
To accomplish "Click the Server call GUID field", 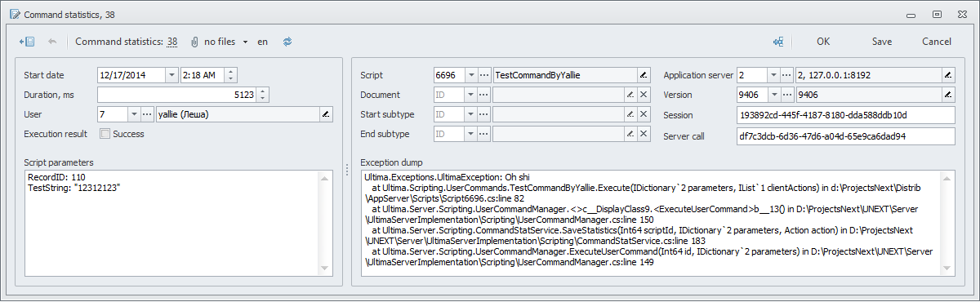I will [845, 135].
